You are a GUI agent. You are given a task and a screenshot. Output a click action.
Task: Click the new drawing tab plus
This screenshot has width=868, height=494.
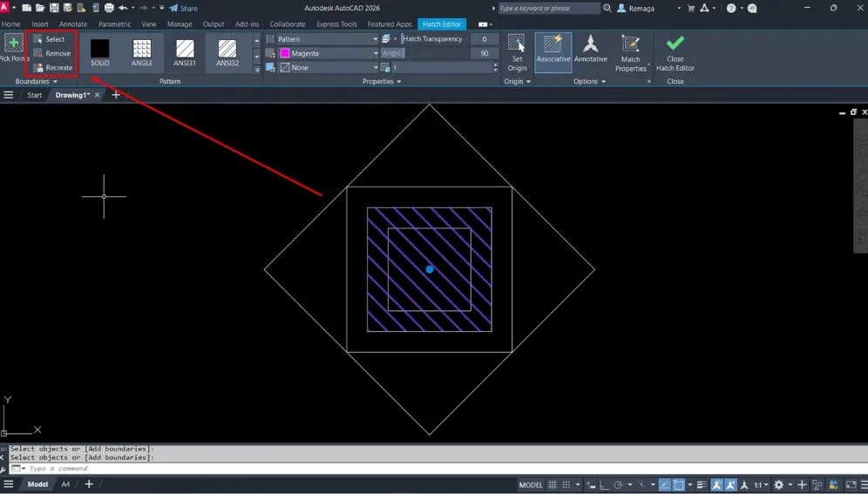point(116,95)
